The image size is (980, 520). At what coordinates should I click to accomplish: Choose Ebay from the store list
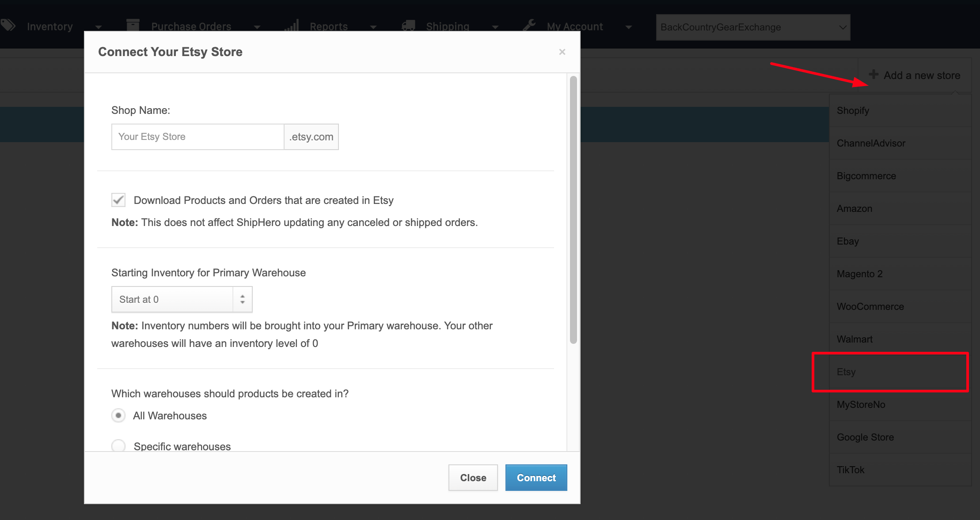pos(900,241)
